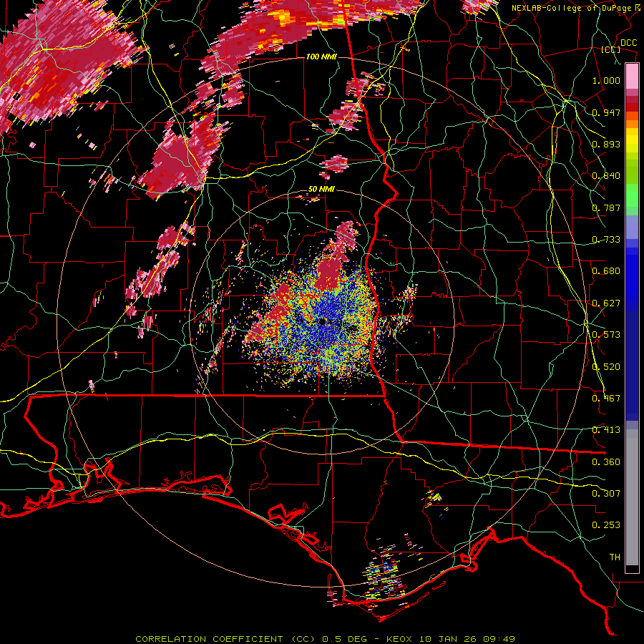Click the DCC product label
Image resolution: width=644 pixels, height=644 pixels.
[628, 43]
